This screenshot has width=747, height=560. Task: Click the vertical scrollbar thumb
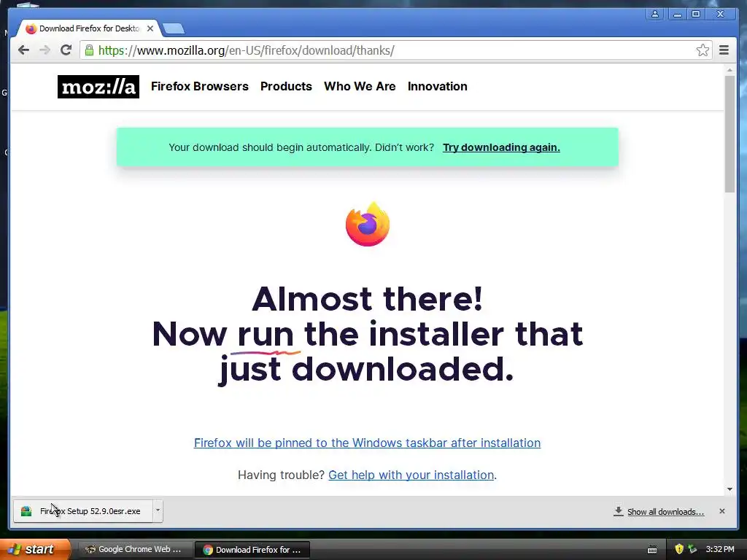pyautogui.click(x=729, y=134)
